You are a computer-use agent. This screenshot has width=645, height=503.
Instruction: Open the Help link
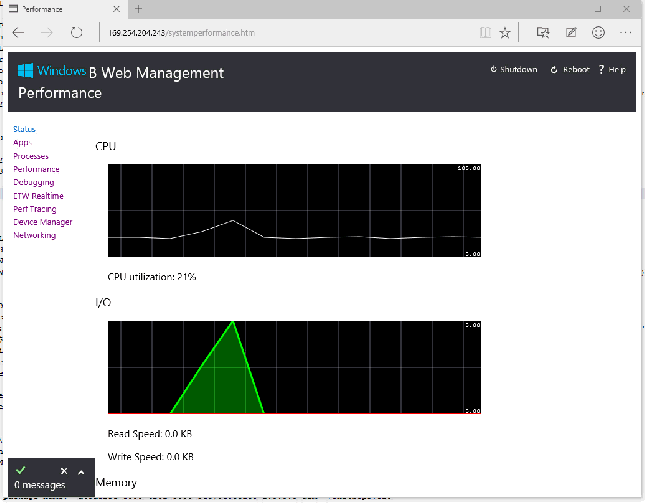[x=612, y=70]
